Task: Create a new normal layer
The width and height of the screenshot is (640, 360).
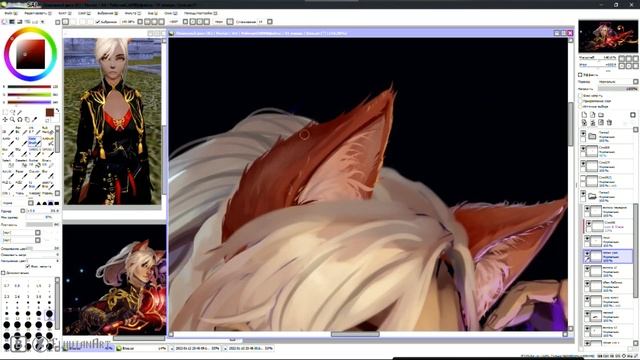Action: (584, 115)
